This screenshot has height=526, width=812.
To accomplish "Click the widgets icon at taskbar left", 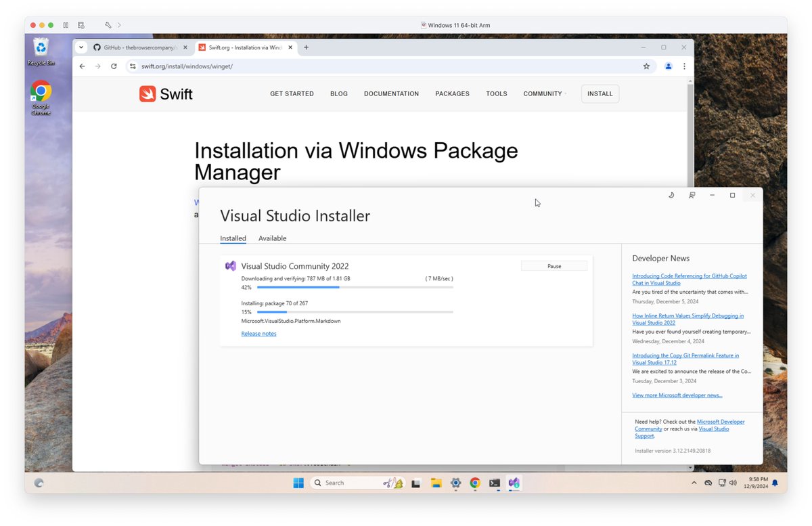I will [x=39, y=483].
